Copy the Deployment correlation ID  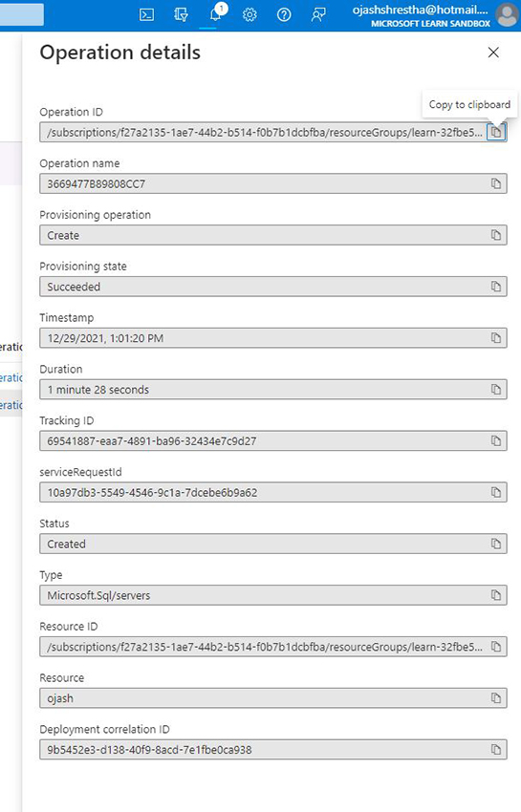[496, 749]
